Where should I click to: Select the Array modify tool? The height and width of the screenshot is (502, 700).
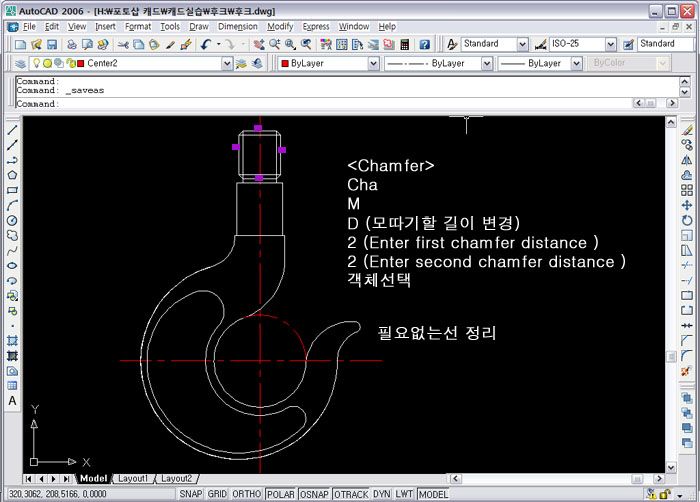[x=687, y=190]
